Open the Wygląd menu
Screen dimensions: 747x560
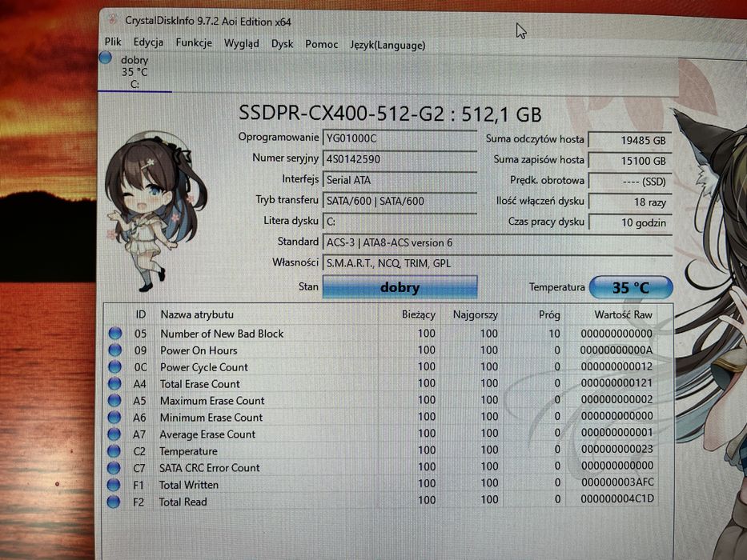pyautogui.click(x=242, y=43)
